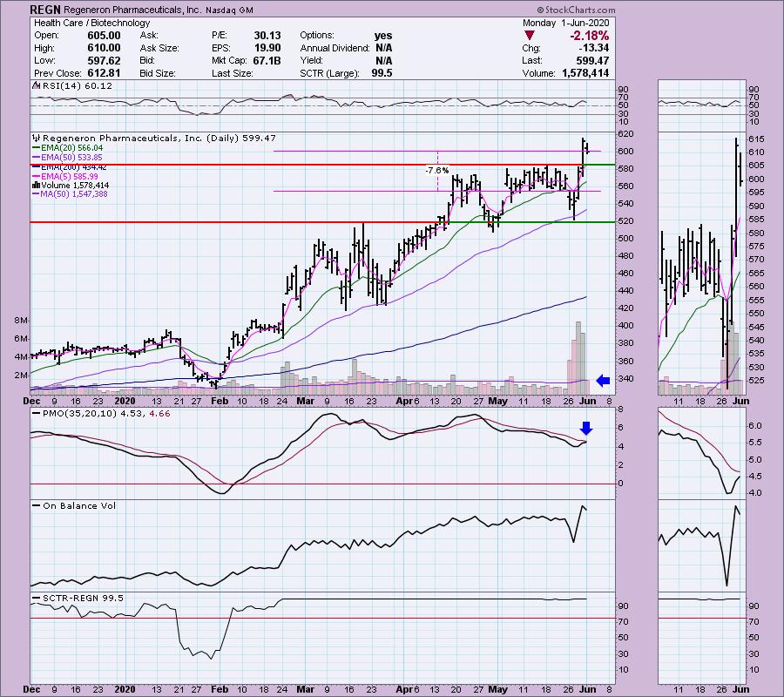Screen dimensions: 784x697
Task: Select the Last label in the quote header
Action: coord(532,60)
